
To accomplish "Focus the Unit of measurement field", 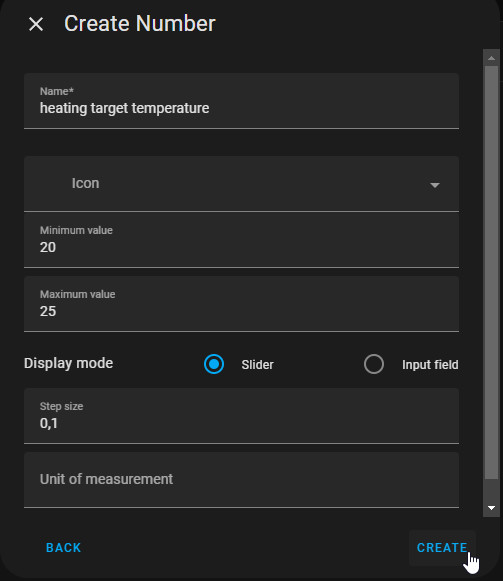I will click(x=241, y=480).
